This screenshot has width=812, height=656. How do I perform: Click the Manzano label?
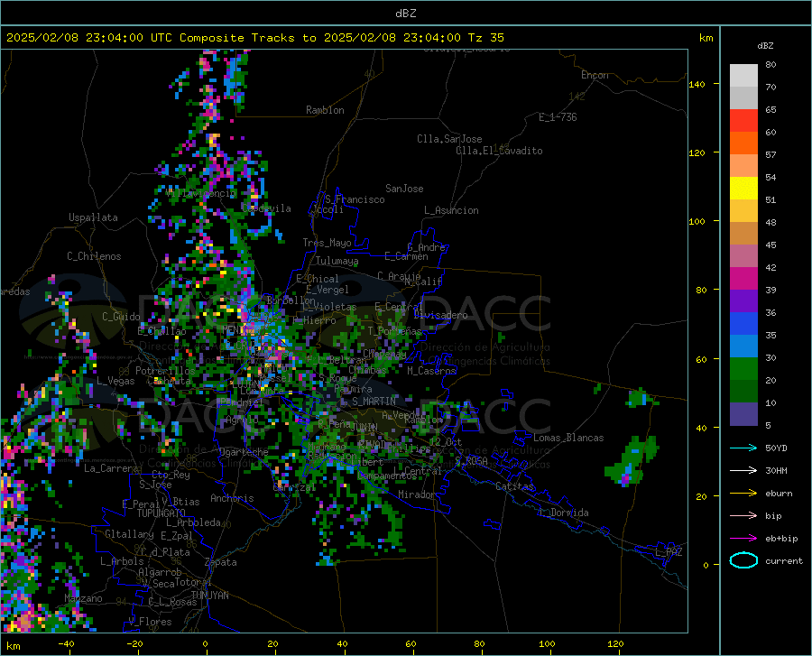click(x=83, y=598)
